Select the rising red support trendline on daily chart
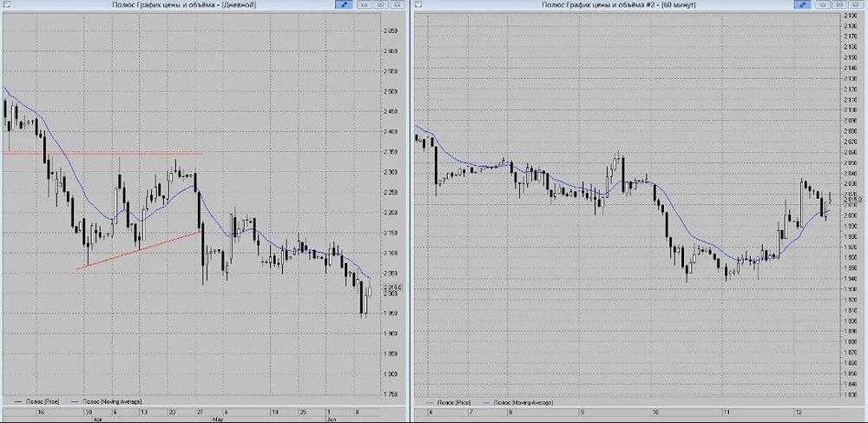Screen dimensions: 868x423 point(139,250)
